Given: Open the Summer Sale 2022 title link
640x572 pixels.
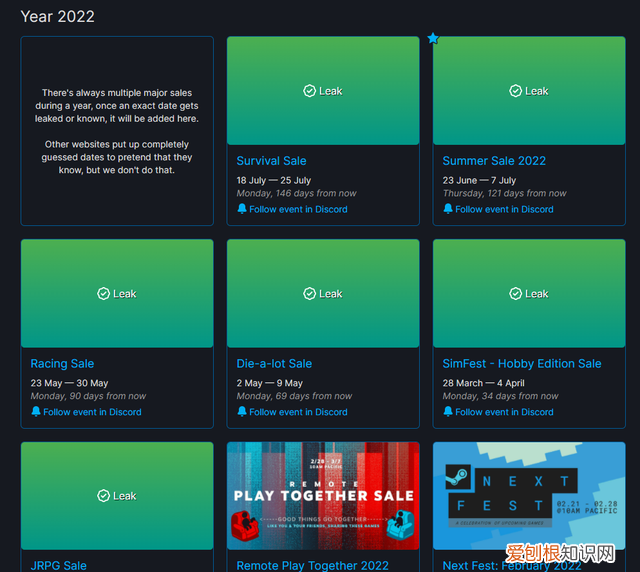Looking at the screenshot, I should click(494, 161).
